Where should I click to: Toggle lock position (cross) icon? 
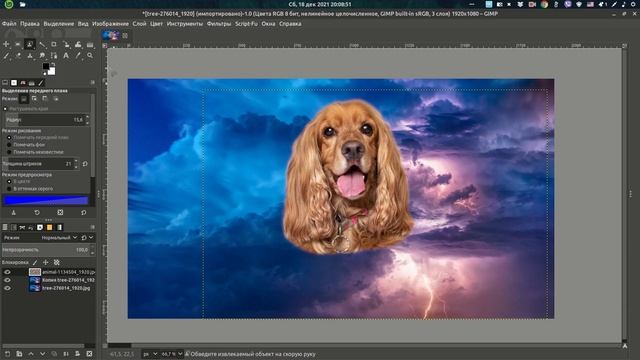(45, 262)
